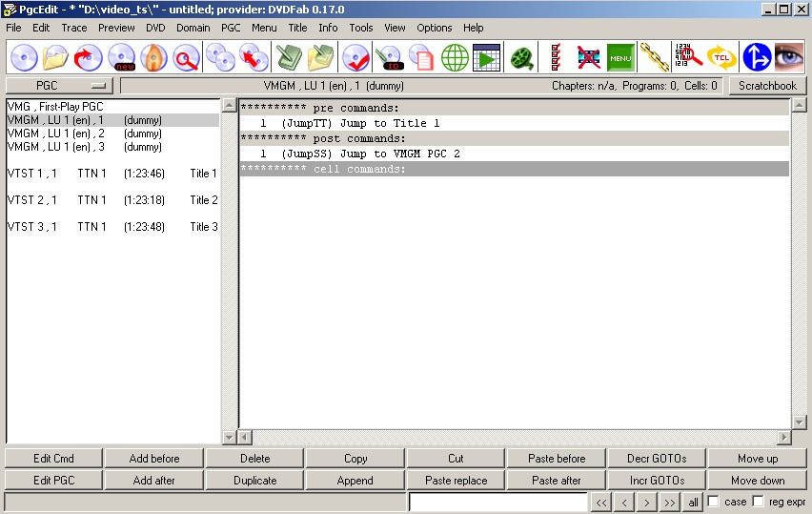Click the green film reel icon
This screenshot has width=812, height=514.
[522, 57]
